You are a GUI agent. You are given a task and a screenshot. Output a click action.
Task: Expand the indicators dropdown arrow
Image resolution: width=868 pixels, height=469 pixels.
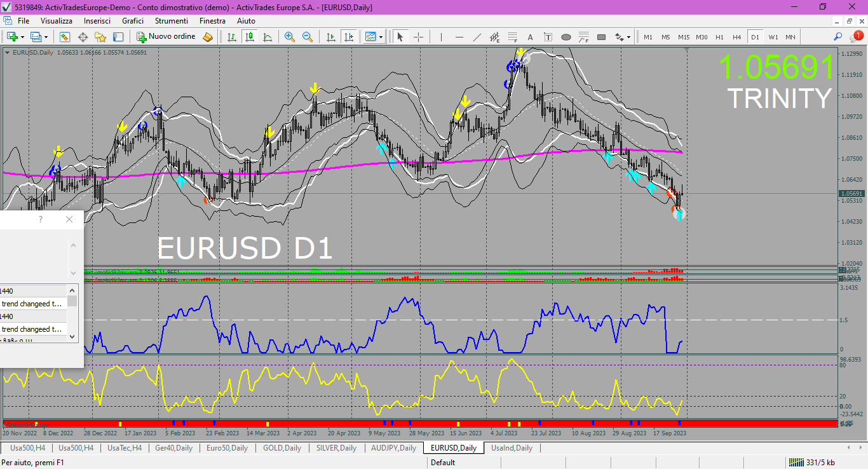[x=381, y=37]
